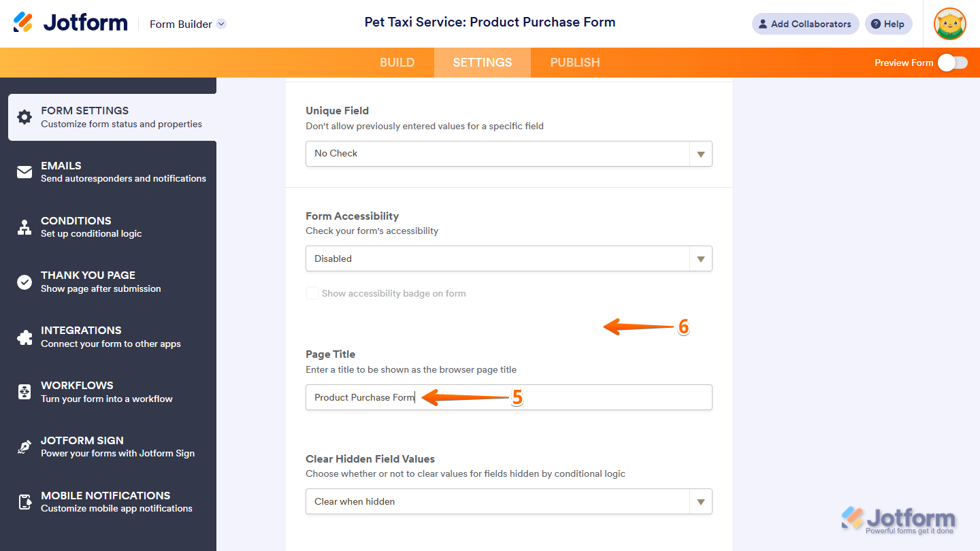This screenshot has height=551, width=980.
Task: Open the Clear Hidden Field Values dropdown
Action: [x=508, y=501]
